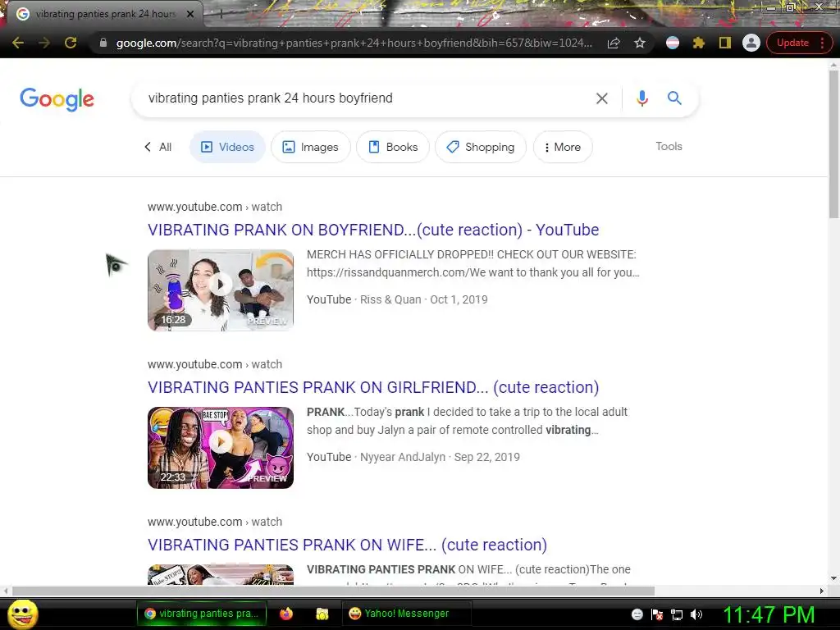Image resolution: width=840 pixels, height=630 pixels.
Task: Click the scroll down arrow
Action: (833, 578)
